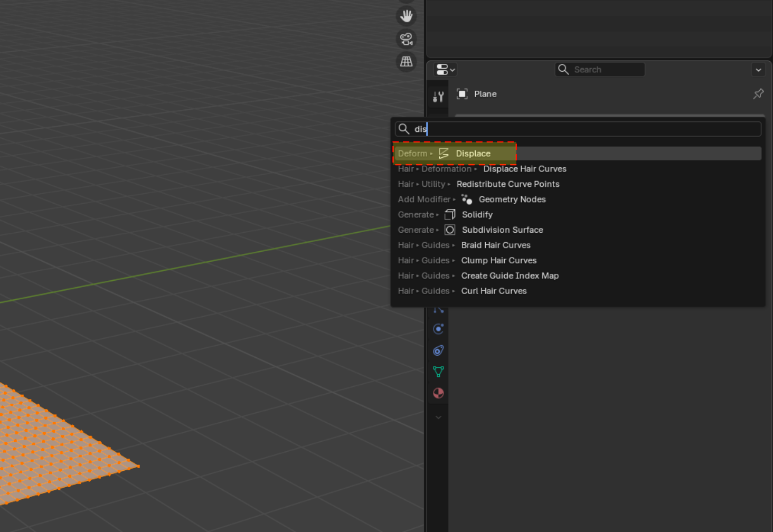Switch perspective/orthographic with grid icon

pos(406,62)
